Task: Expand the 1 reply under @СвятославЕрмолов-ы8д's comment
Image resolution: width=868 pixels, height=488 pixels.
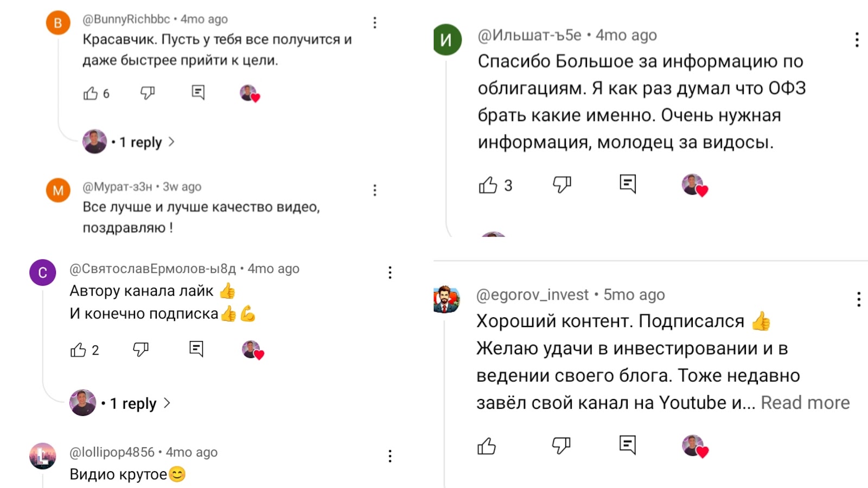Action: (x=132, y=403)
